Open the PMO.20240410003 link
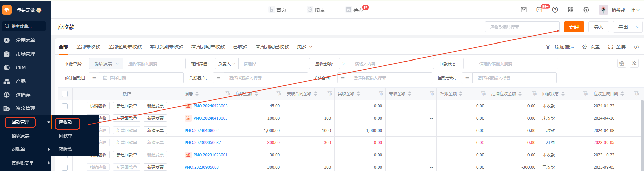 (x=211, y=118)
